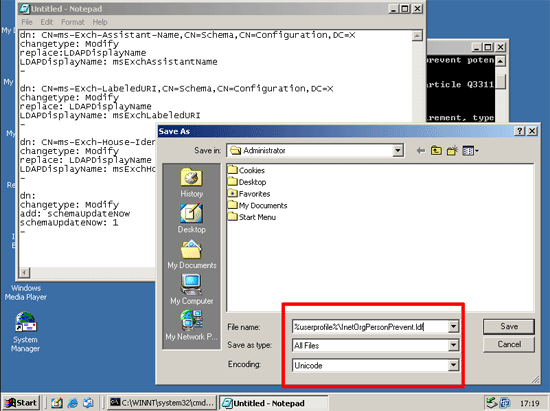Go up one folder level
This screenshot has height=411, width=550.
[x=436, y=151]
